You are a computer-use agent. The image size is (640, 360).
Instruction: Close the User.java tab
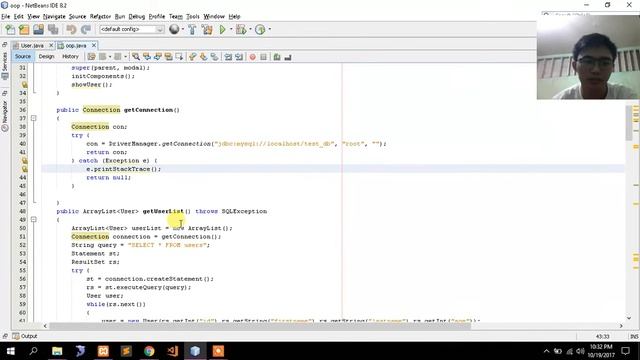tap(51, 45)
